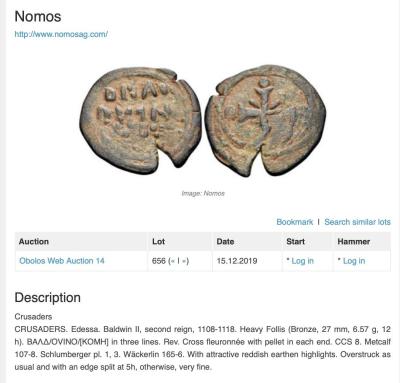
Task: Click the Lot column header
Action: [158, 242]
